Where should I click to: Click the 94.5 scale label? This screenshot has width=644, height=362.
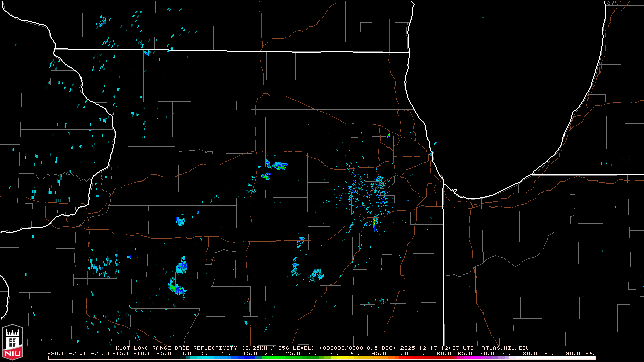coord(592,354)
